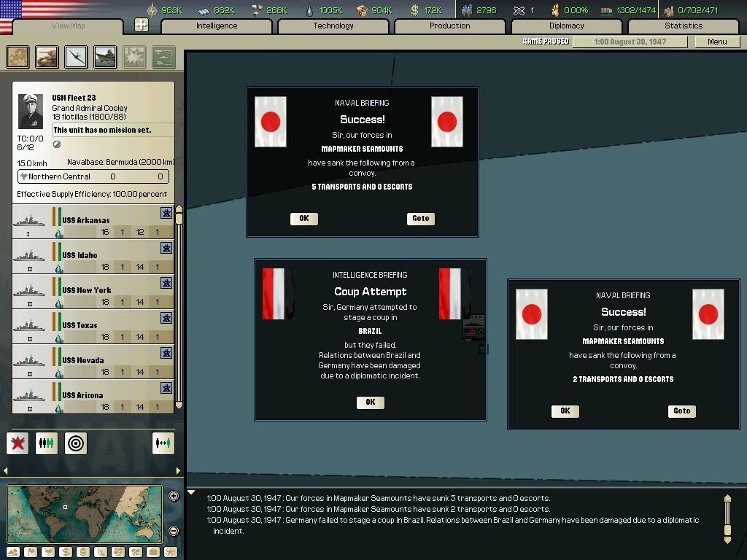Click the left arrow under the fleet buttons
This screenshot has width=747, height=560.
coord(6,470)
